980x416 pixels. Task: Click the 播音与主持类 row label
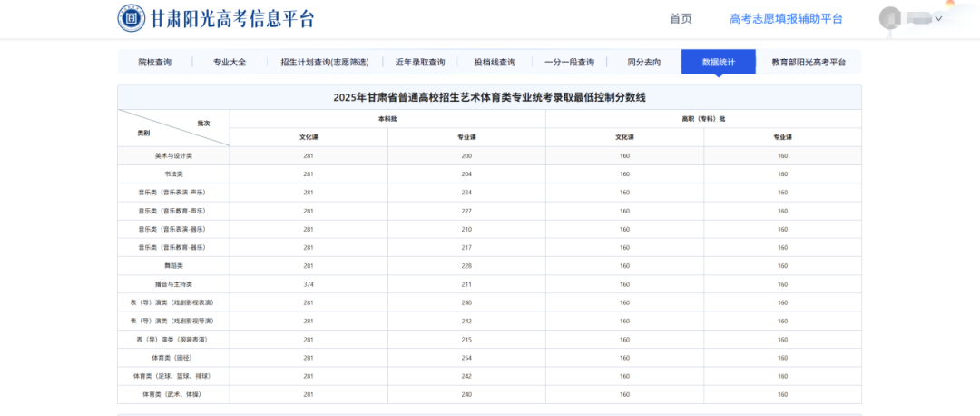(x=173, y=284)
